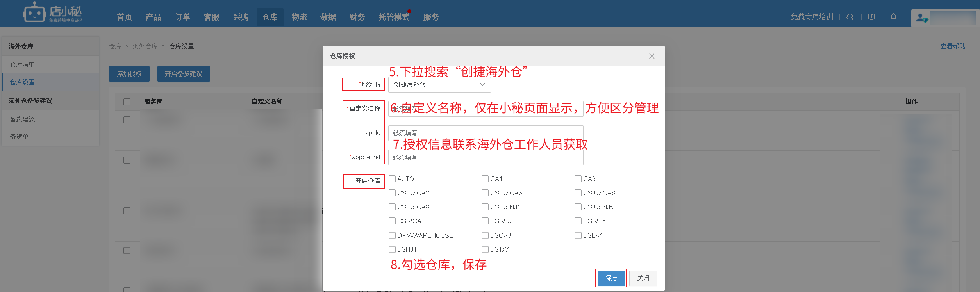Open the 仓库 tab in top navigation
Screen dimensions: 980x292
pyautogui.click(x=270, y=17)
